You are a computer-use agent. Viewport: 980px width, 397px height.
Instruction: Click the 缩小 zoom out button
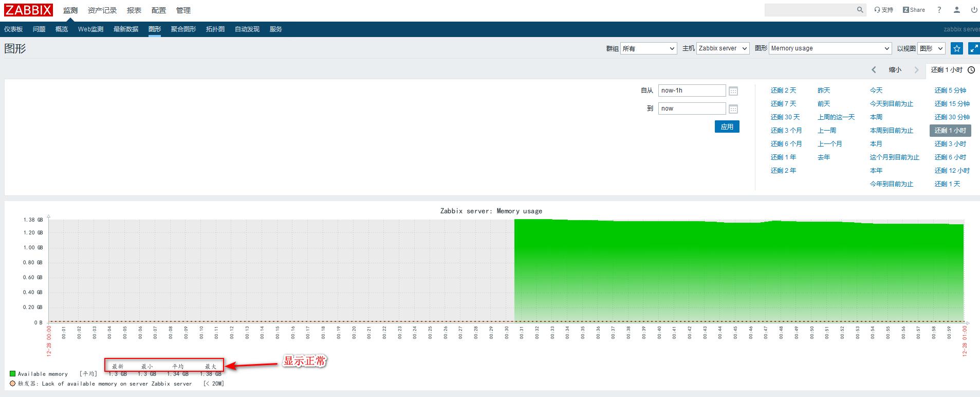(x=895, y=70)
